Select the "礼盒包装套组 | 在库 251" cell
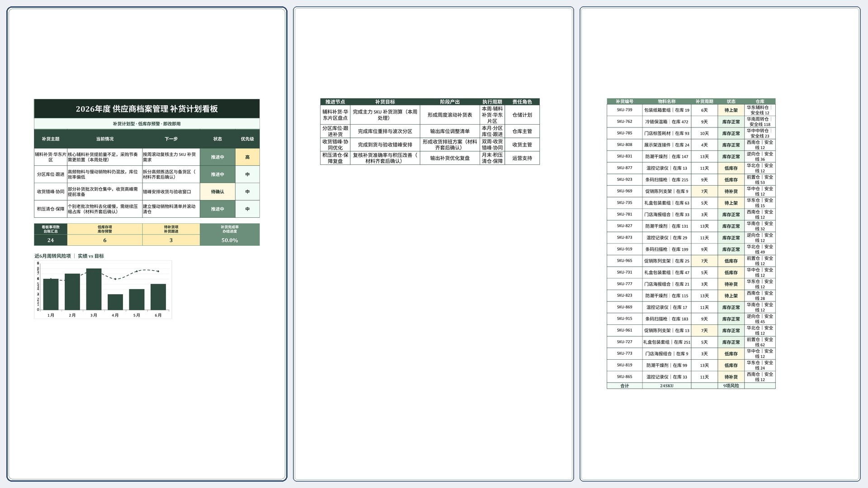 [667, 343]
